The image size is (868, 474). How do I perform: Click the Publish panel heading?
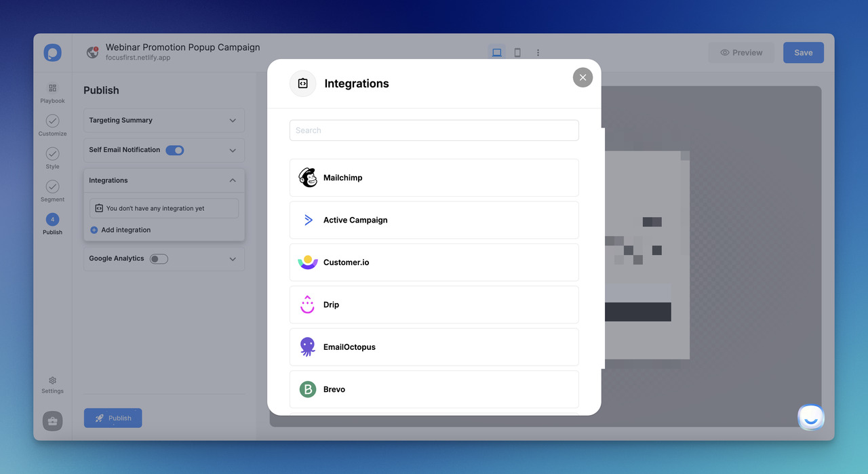point(101,90)
